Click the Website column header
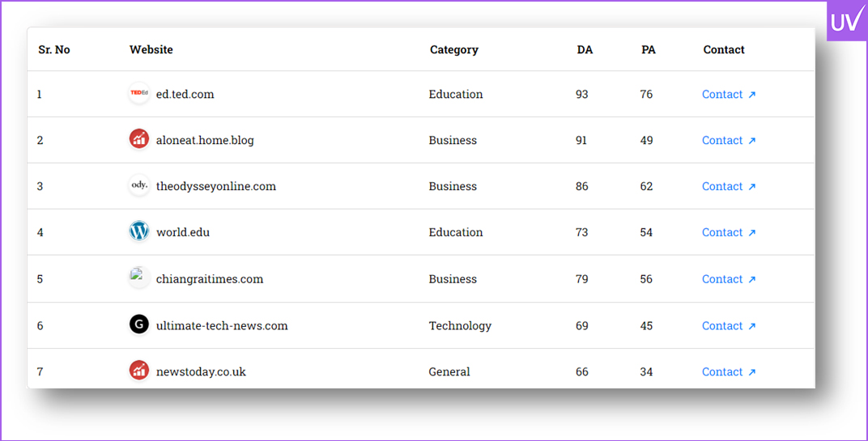The width and height of the screenshot is (868, 441). pos(151,50)
